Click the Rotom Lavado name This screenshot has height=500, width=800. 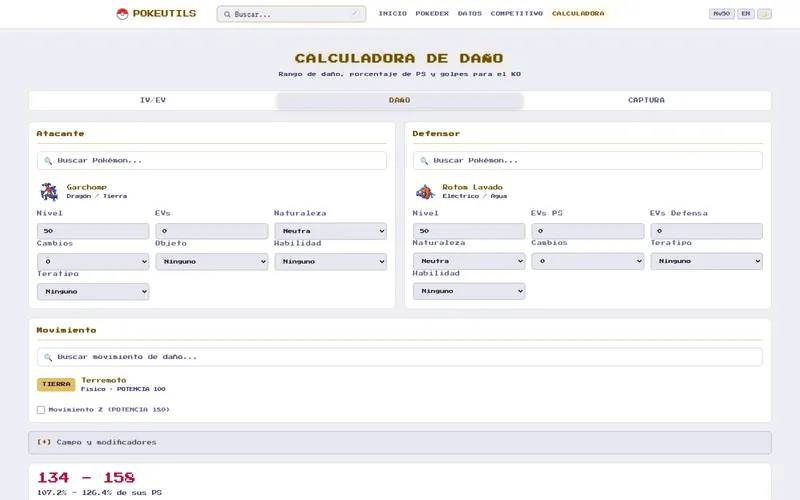(x=472, y=187)
